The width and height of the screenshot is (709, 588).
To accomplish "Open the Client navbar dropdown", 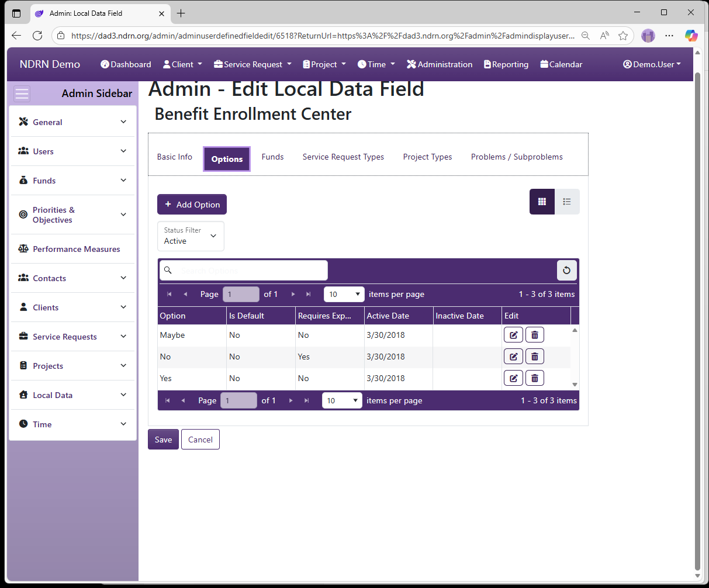I will [182, 64].
